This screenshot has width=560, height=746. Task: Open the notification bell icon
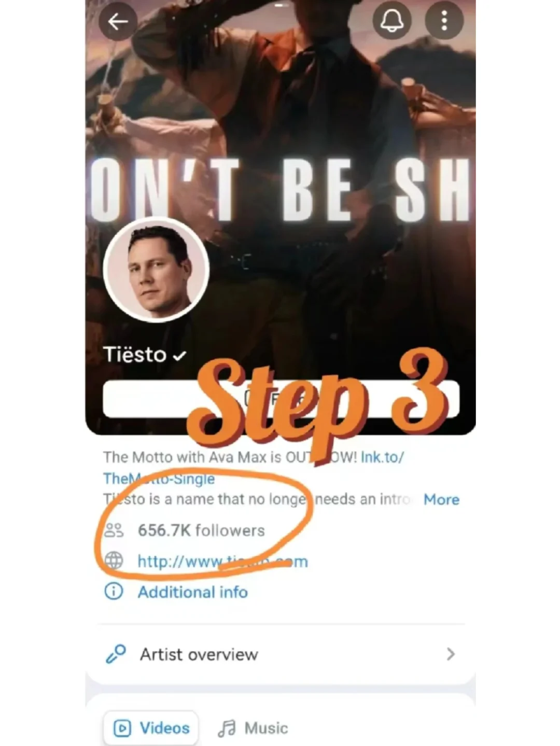point(392,20)
